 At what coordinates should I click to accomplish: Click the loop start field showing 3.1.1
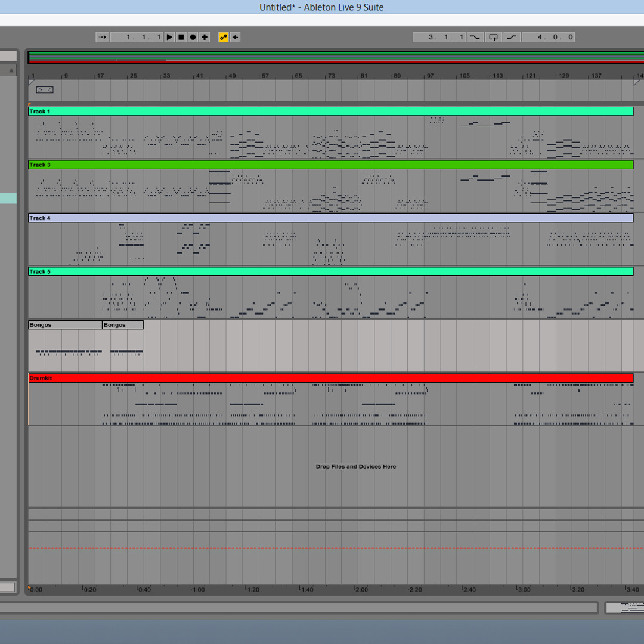click(x=441, y=37)
